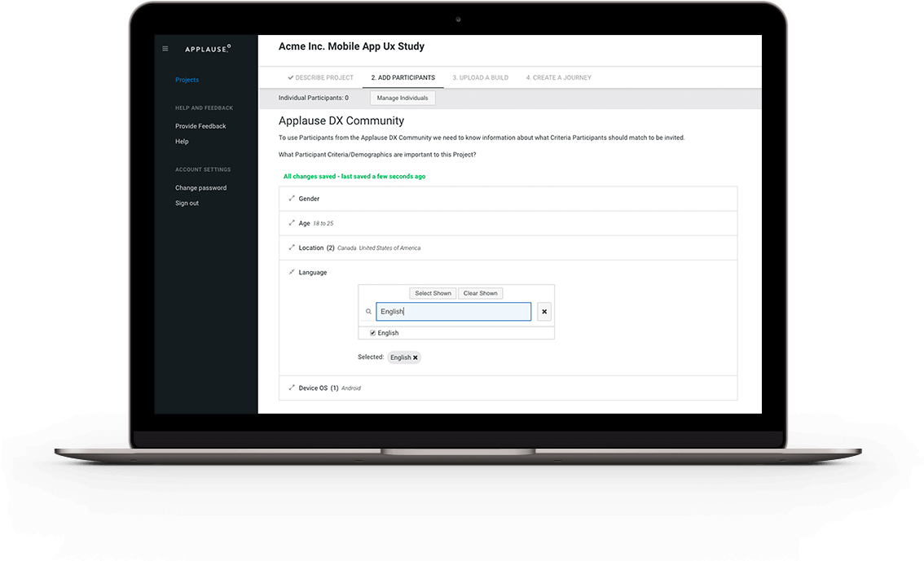This screenshot has width=924, height=561.
Task: Click the Manage Individuals button
Action: pyautogui.click(x=403, y=98)
